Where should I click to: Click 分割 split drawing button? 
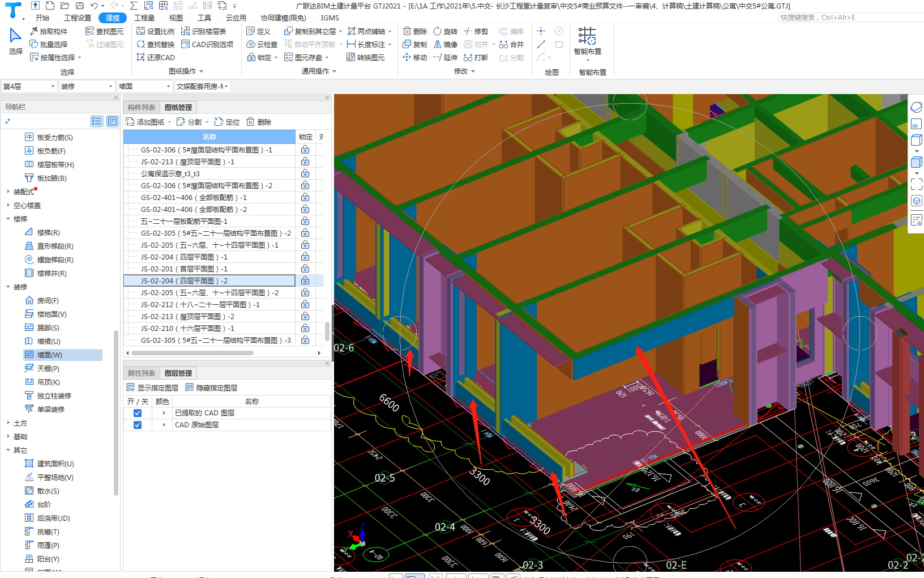click(192, 122)
